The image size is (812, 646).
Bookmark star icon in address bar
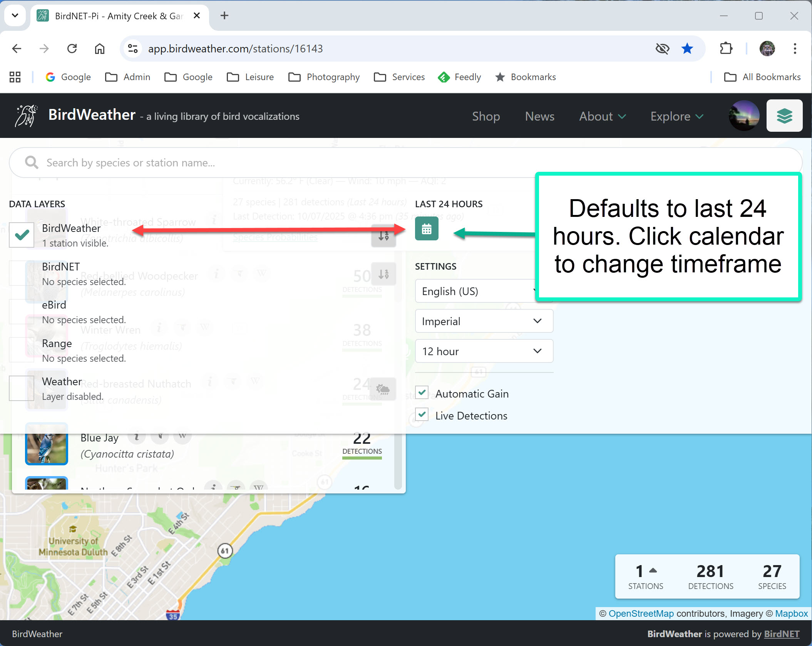tap(687, 49)
